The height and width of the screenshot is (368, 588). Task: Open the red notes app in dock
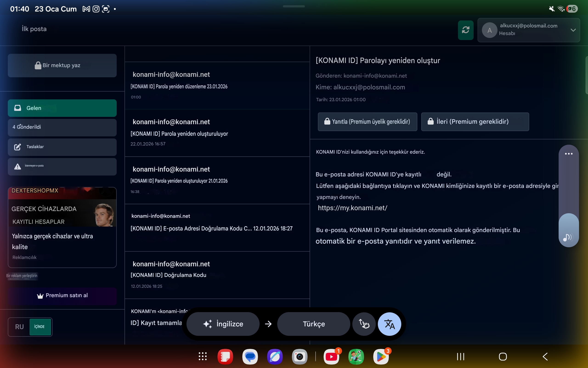click(x=225, y=357)
